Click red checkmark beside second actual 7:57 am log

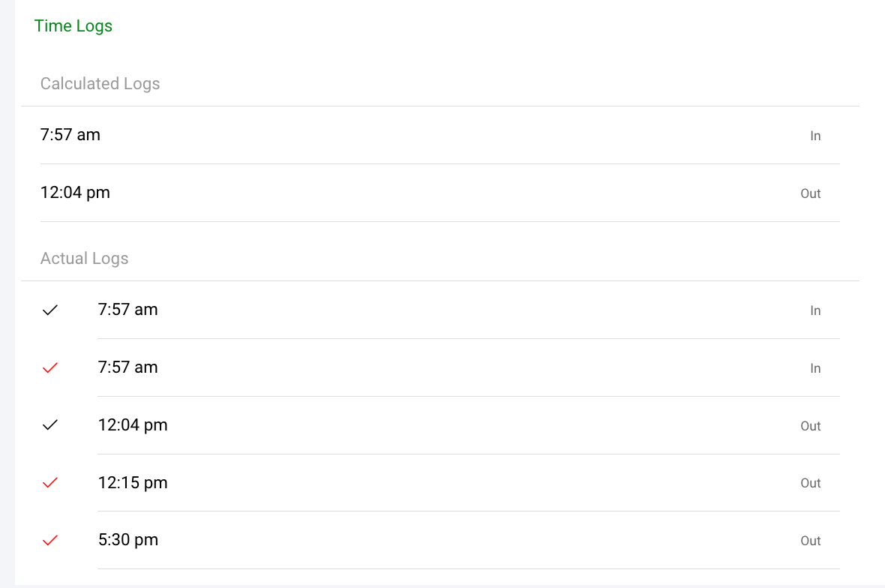(x=50, y=368)
